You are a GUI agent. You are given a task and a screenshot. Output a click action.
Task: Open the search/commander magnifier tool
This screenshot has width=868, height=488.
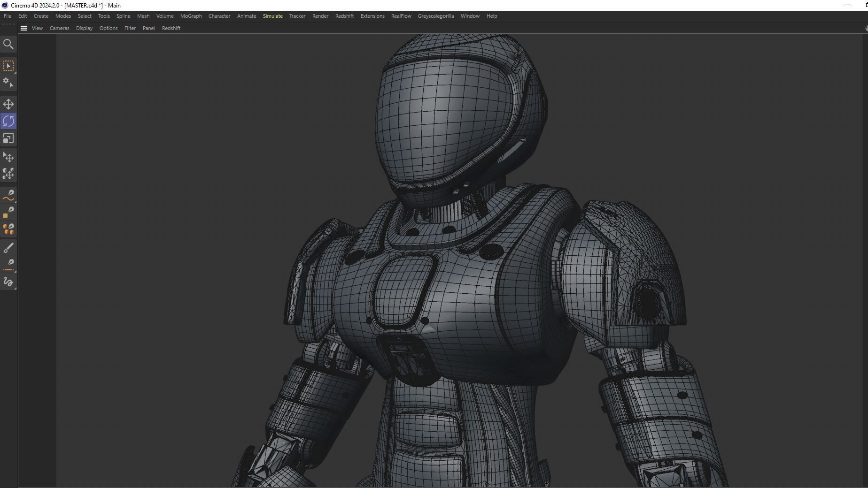coord(8,44)
